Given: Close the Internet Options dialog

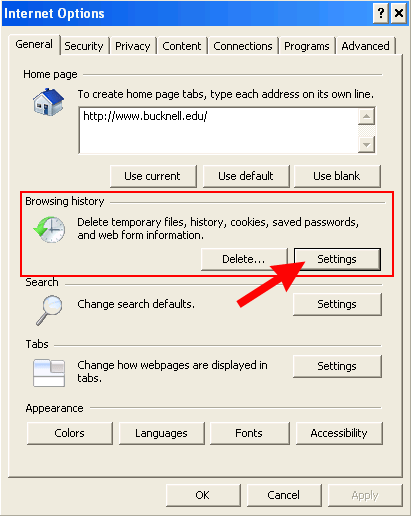Looking at the screenshot, I should 399,14.
